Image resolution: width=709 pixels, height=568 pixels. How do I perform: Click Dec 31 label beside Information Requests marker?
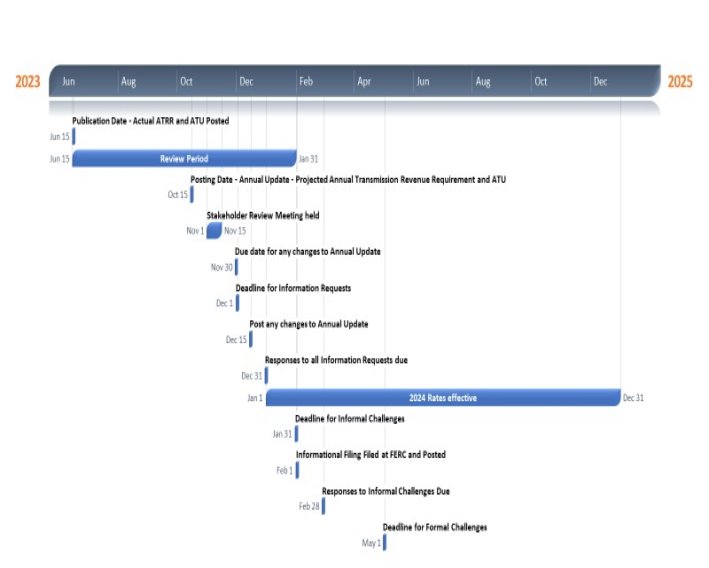[x=252, y=376]
